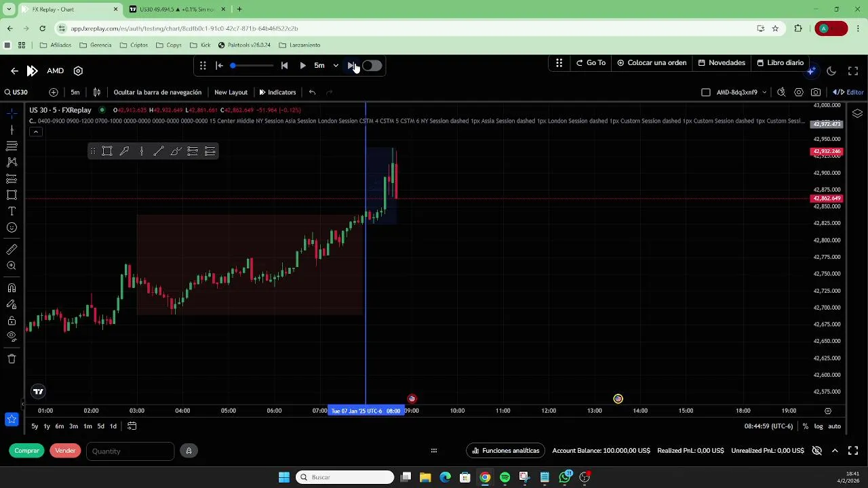
Task: Click the add symbol plus icon
Action: point(54,92)
